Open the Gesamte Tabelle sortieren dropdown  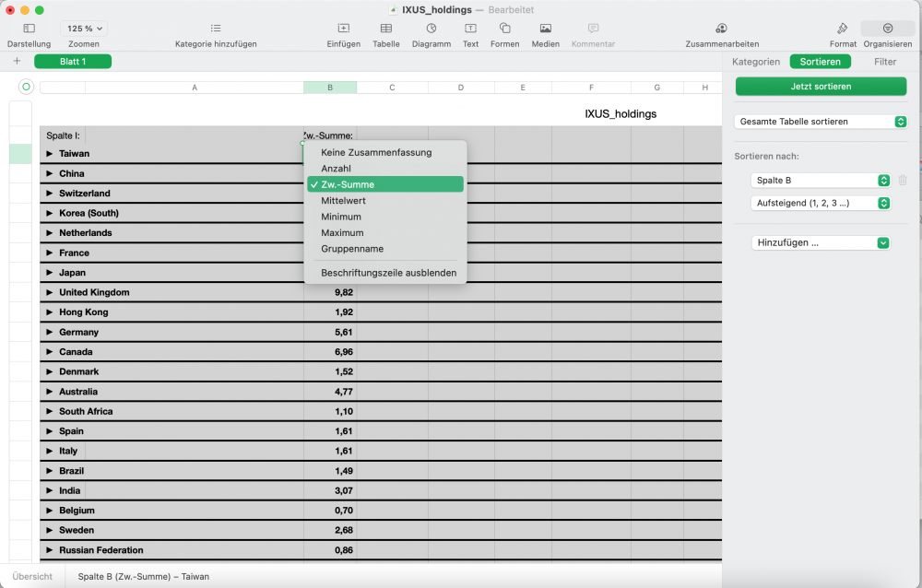click(821, 122)
